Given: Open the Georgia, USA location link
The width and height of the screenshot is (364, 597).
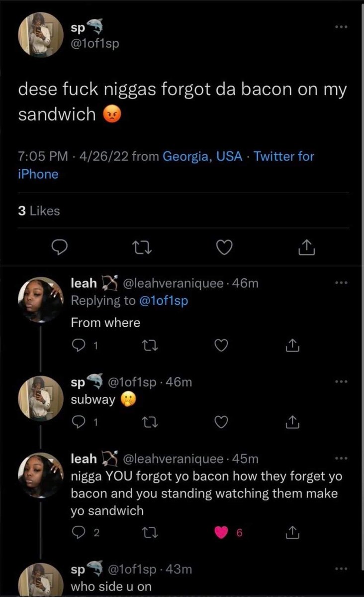Looking at the screenshot, I should [x=202, y=156].
